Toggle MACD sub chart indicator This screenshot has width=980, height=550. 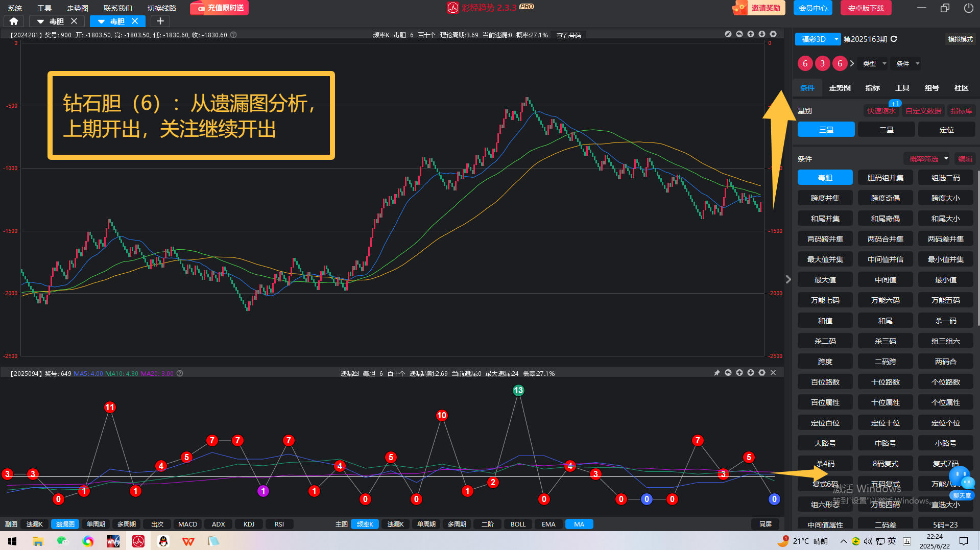(187, 524)
